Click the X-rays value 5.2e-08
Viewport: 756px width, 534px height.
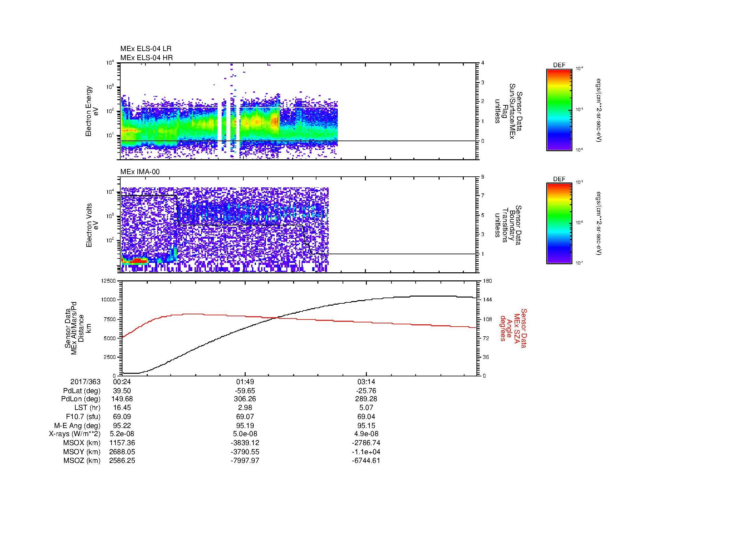pyautogui.click(x=122, y=434)
